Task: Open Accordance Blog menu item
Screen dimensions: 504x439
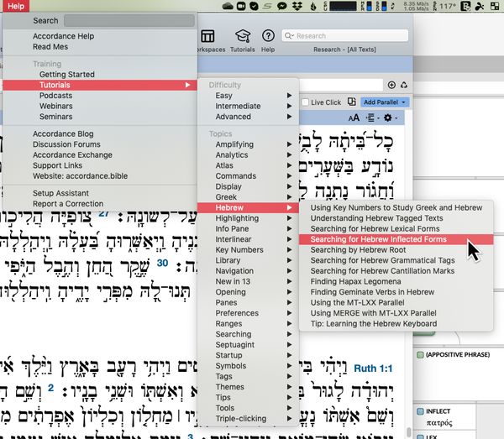Action: [100, 133]
